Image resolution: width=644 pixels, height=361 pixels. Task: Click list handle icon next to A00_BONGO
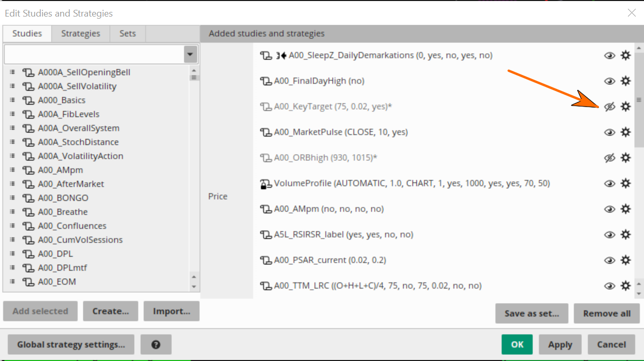click(x=12, y=198)
